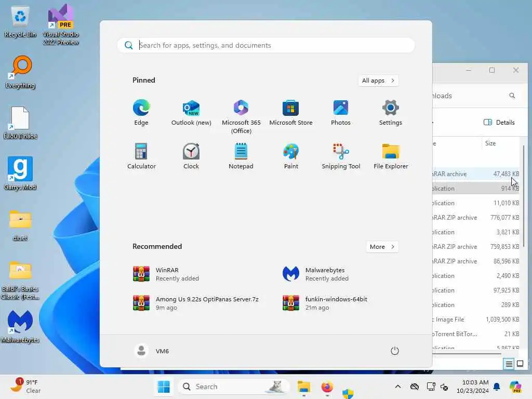The image size is (532, 399).
Task: Select Everything desktop shortcut
Action: pyautogui.click(x=20, y=72)
